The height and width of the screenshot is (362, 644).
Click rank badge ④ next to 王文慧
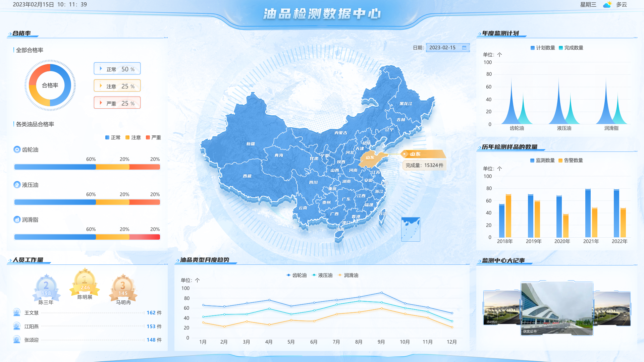[16, 312]
